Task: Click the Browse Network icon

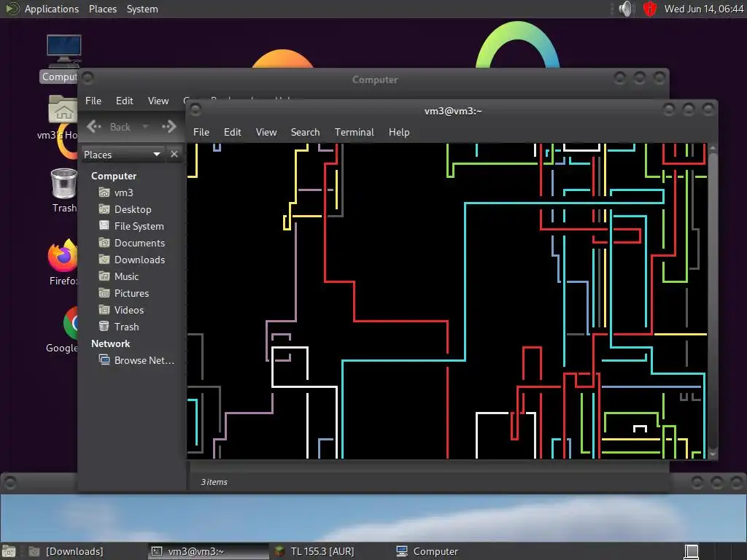Action: (x=104, y=359)
